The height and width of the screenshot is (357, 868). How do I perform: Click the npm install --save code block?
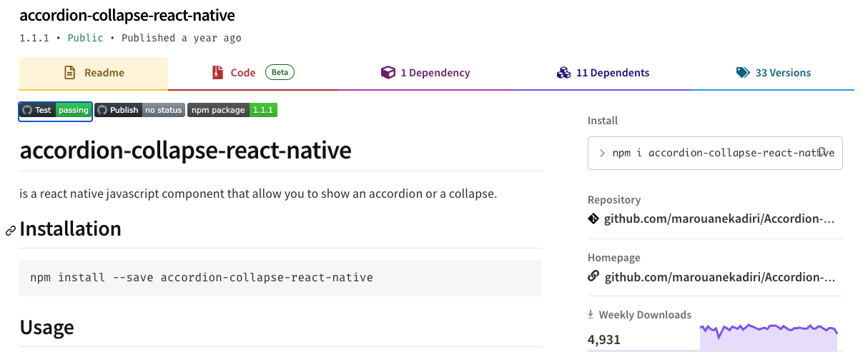280,278
